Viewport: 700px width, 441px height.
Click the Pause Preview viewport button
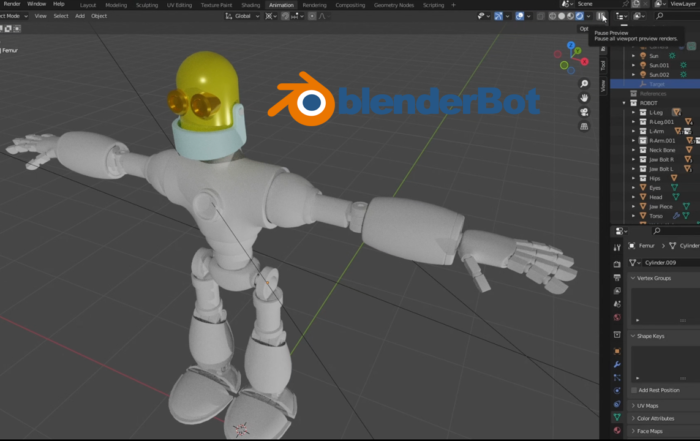coord(601,17)
